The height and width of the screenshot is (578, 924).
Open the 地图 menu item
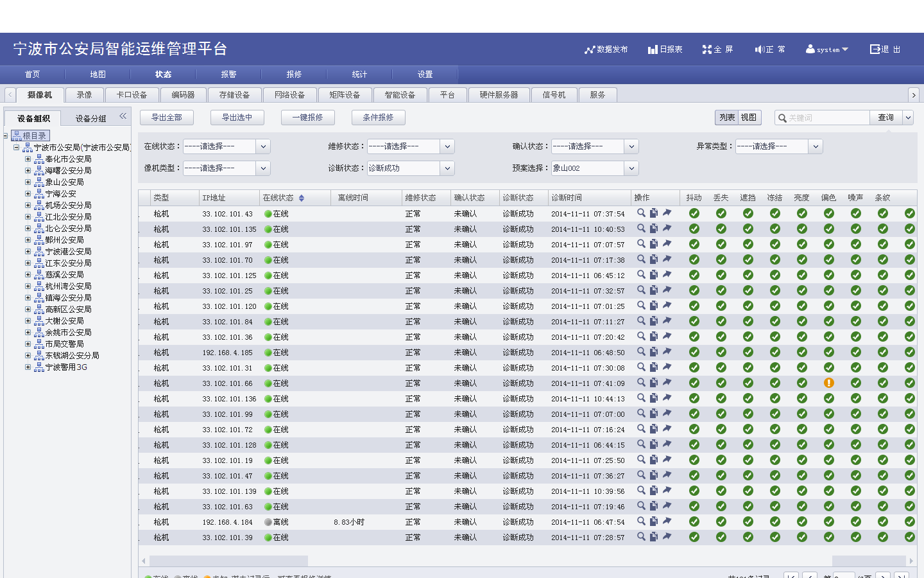tap(98, 74)
